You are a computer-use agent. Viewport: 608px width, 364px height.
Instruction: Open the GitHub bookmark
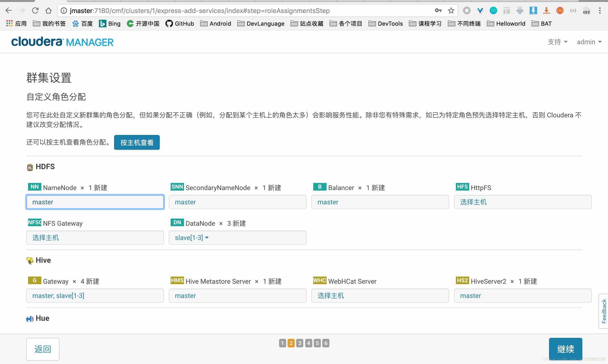pyautogui.click(x=180, y=24)
